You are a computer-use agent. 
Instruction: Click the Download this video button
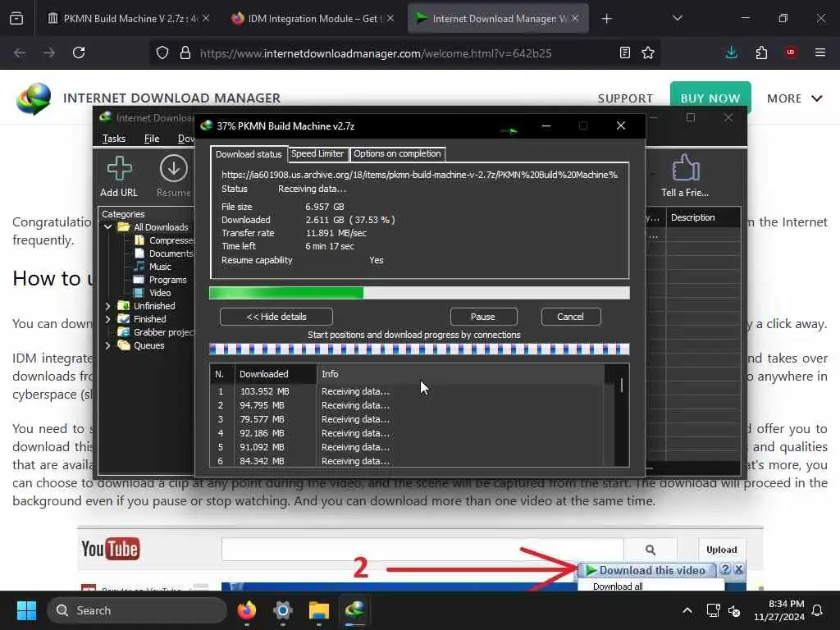click(x=646, y=571)
